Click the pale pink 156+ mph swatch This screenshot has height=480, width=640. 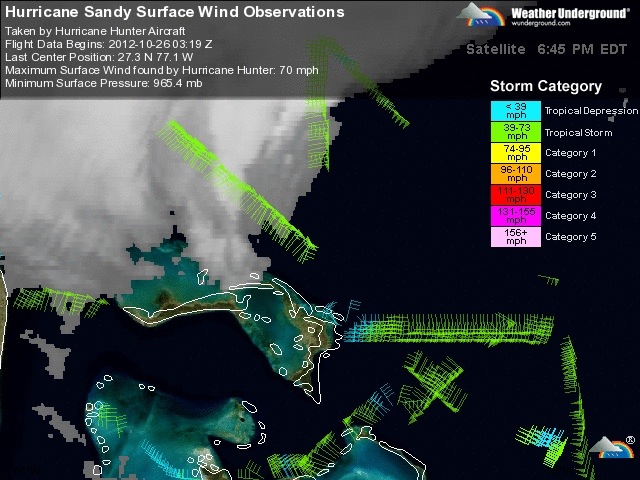515,236
